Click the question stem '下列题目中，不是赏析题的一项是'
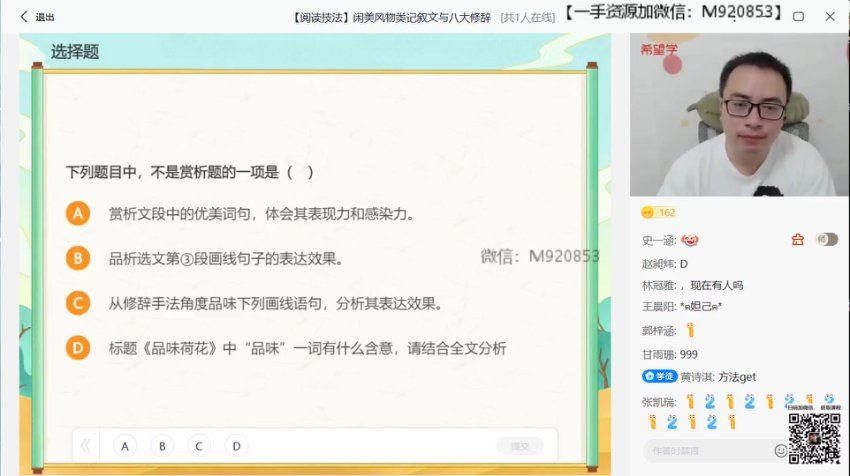 coord(172,172)
